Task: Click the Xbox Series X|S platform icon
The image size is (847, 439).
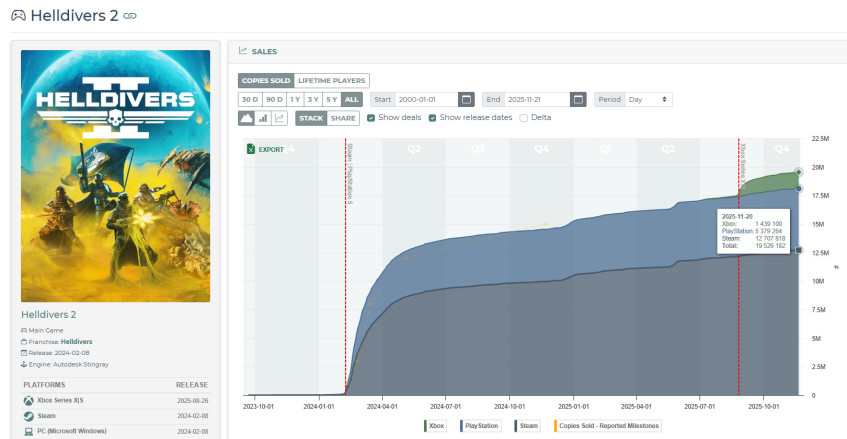Action: [x=28, y=400]
